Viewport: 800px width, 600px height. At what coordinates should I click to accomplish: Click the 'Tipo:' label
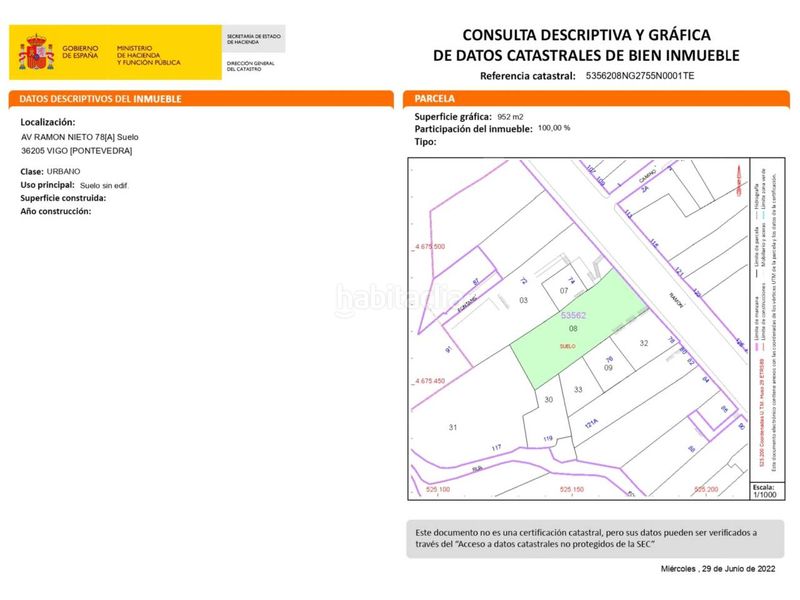[426, 142]
